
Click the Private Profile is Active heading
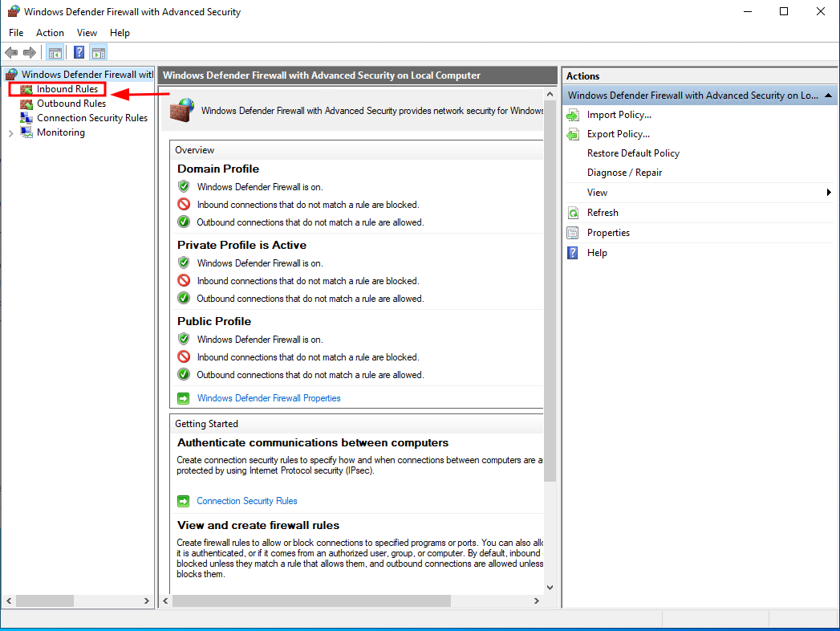point(241,245)
